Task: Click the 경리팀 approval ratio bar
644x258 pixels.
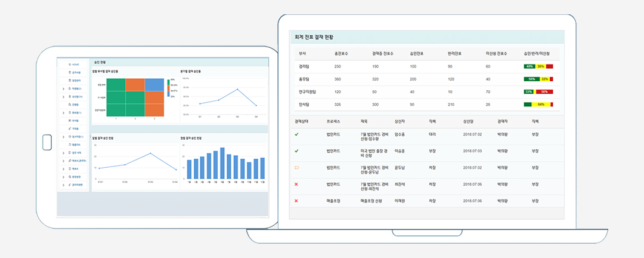Action: pyautogui.click(x=538, y=66)
